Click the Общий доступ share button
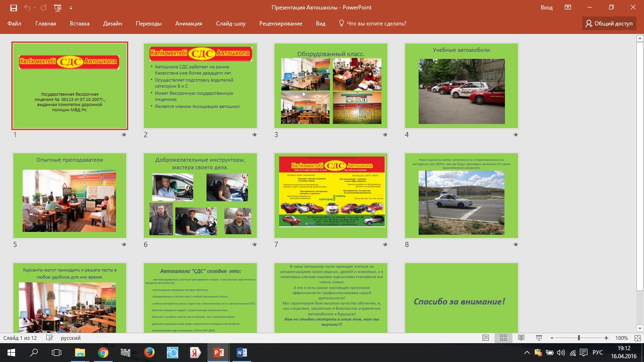Screen dimensions: 644x362 [x=609, y=24]
